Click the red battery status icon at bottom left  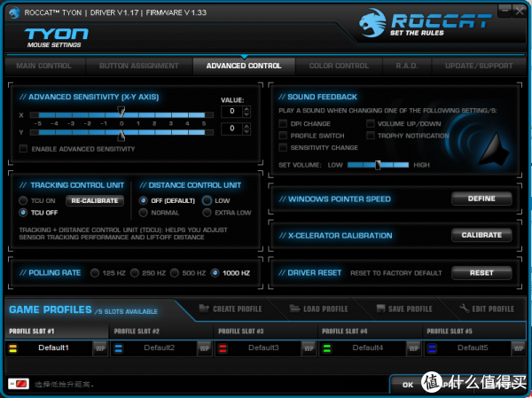[x=19, y=384]
